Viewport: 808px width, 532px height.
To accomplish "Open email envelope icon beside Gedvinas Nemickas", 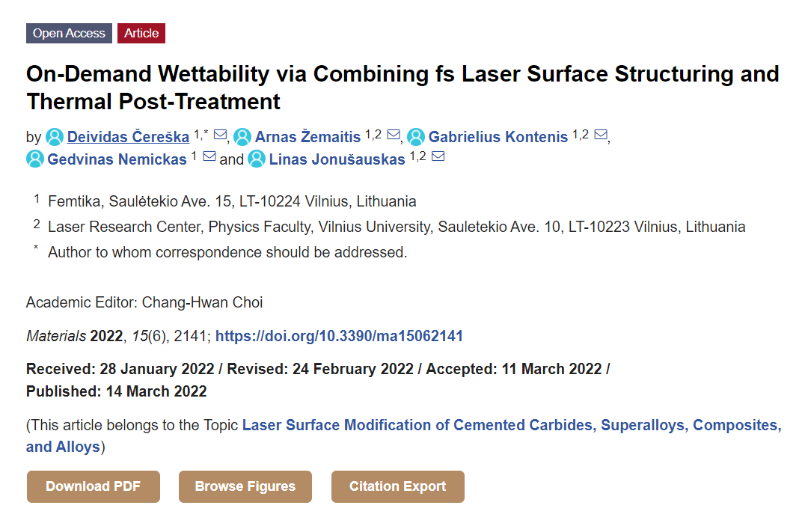I will [209, 156].
